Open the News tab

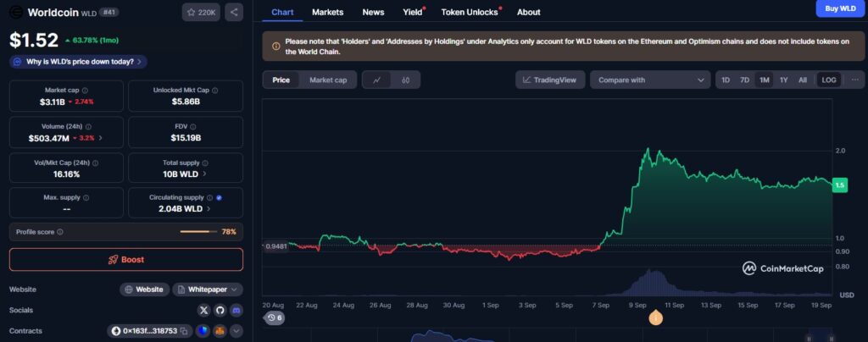click(373, 12)
